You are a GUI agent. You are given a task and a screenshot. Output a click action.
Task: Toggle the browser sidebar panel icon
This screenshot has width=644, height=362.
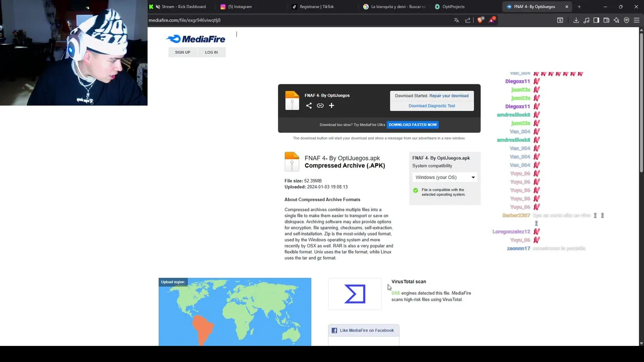click(x=596, y=20)
